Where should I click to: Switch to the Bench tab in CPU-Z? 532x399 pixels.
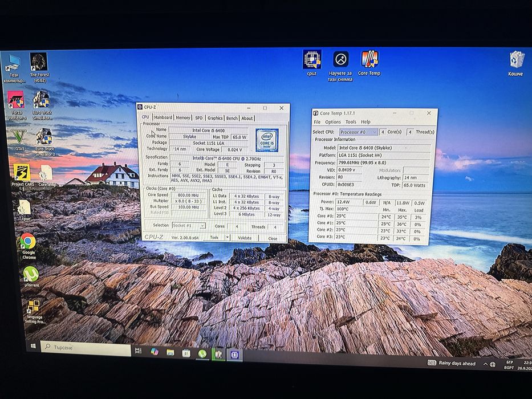(232, 119)
